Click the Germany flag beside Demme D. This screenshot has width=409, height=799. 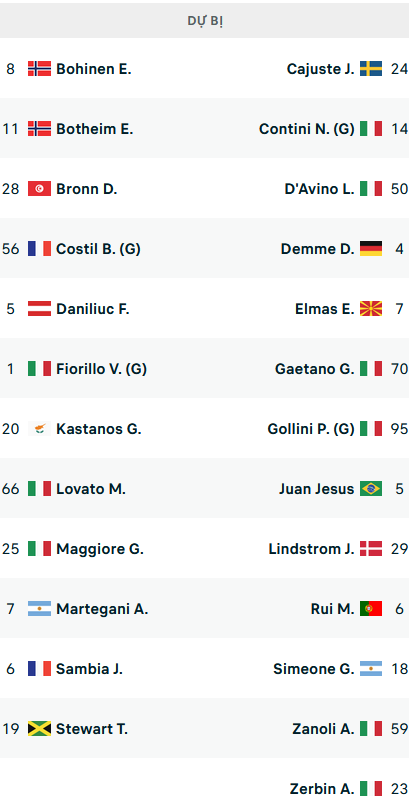coord(371,249)
